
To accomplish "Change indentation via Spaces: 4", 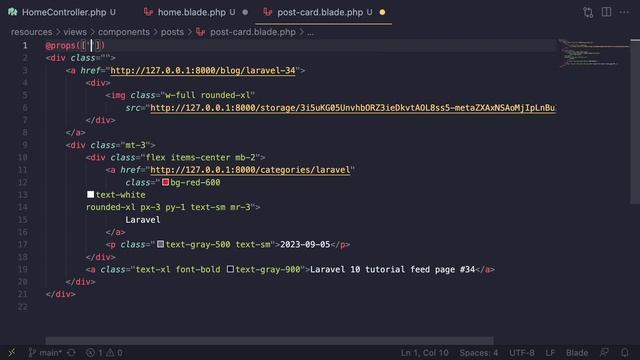I will click(x=478, y=353).
